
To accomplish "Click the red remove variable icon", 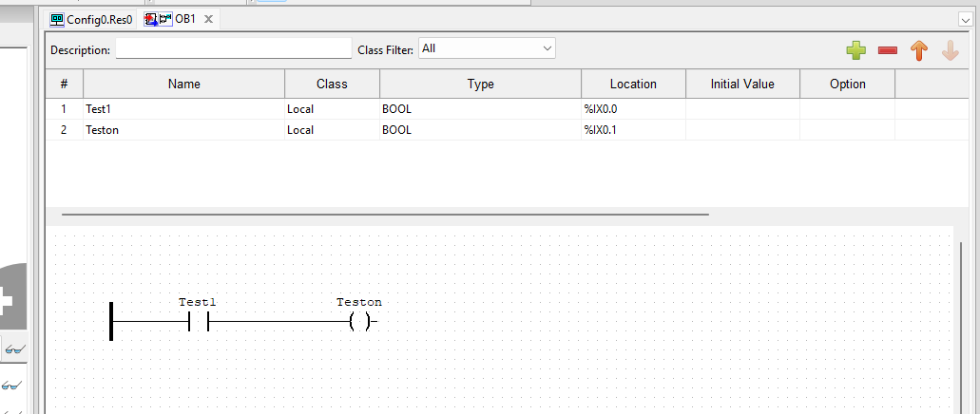I will pos(888,51).
